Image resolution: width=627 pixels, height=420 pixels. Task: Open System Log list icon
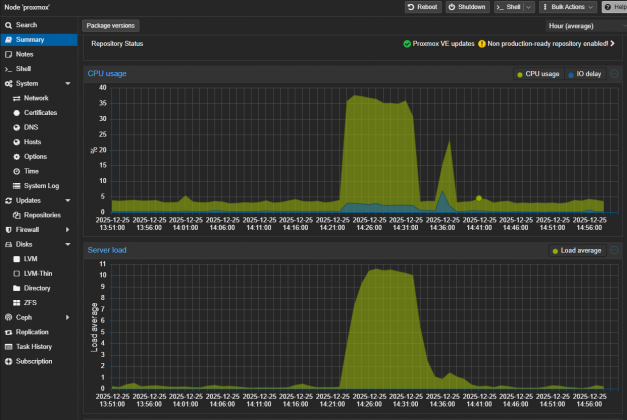[16, 186]
